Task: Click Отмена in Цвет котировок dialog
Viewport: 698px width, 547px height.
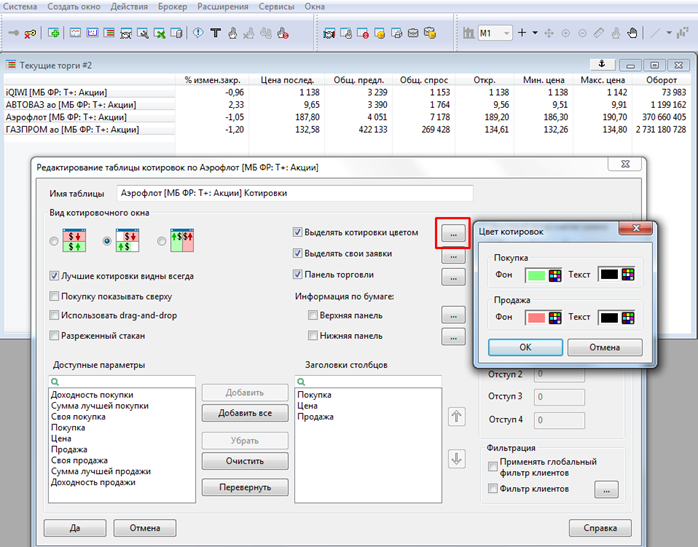Action: pos(605,347)
